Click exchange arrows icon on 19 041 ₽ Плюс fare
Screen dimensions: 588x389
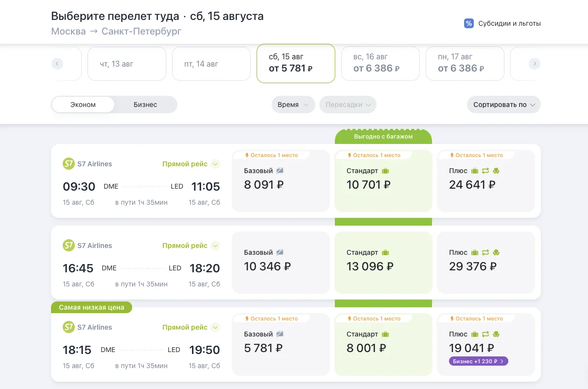coord(485,334)
